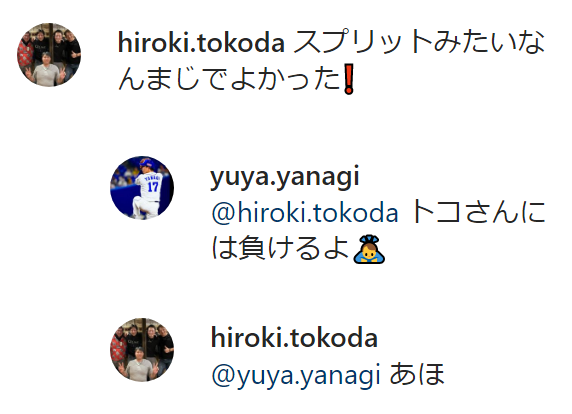Click jersey number 17 in yuya.yanagi's picture
This screenshot has width=572, height=414.
(x=153, y=187)
